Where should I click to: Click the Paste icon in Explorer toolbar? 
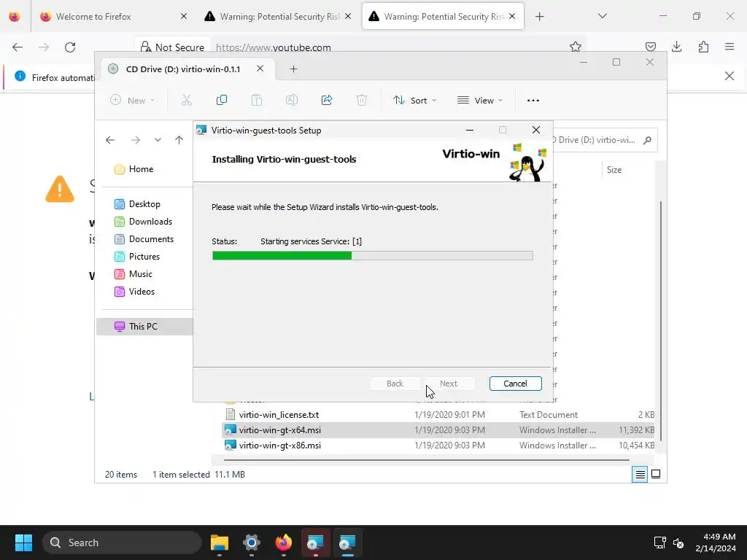256,100
